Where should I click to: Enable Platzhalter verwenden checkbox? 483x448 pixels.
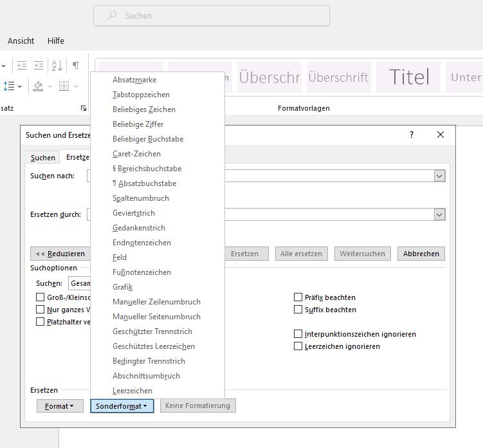coord(40,322)
